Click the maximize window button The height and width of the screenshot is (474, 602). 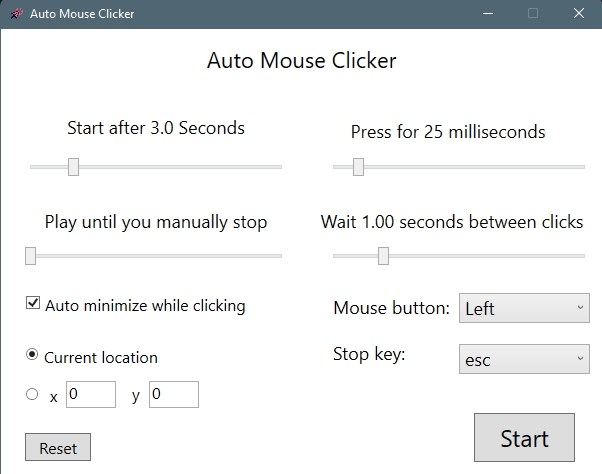[533, 14]
